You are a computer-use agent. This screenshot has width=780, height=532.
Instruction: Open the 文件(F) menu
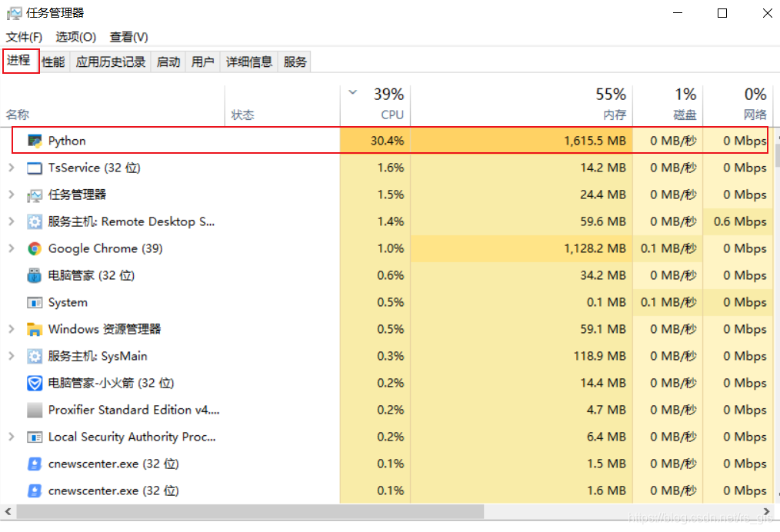tap(24, 38)
